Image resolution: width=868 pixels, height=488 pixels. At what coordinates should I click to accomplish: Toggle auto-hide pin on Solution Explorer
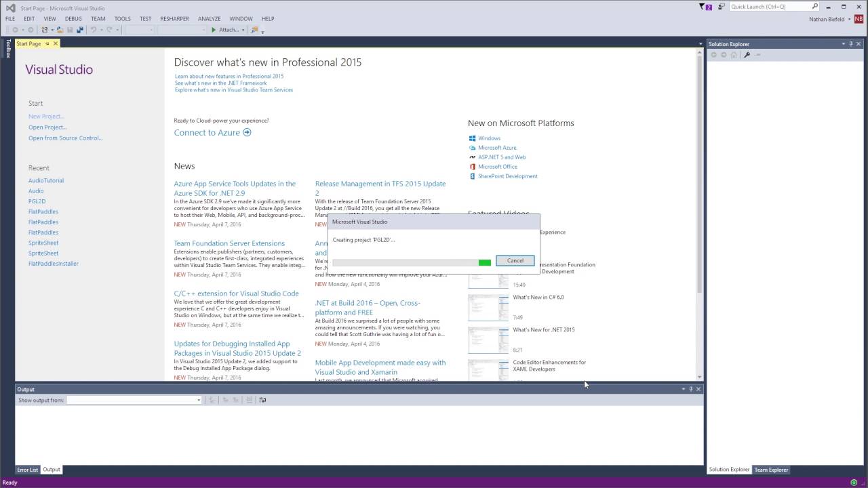pyautogui.click(x=851, y=44)
